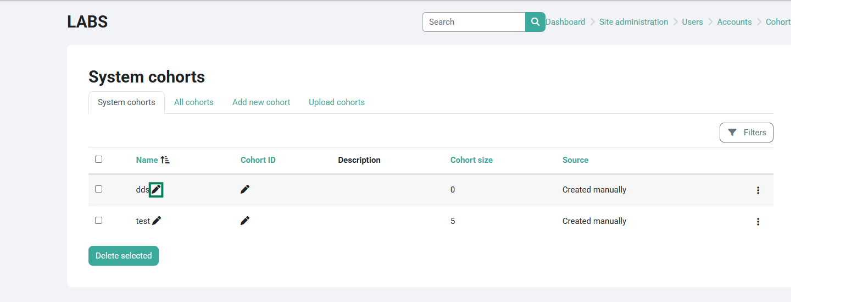The image size is (868, 302).
Task: Open the actions menu for dds row
Action: (x=758, y=190)
